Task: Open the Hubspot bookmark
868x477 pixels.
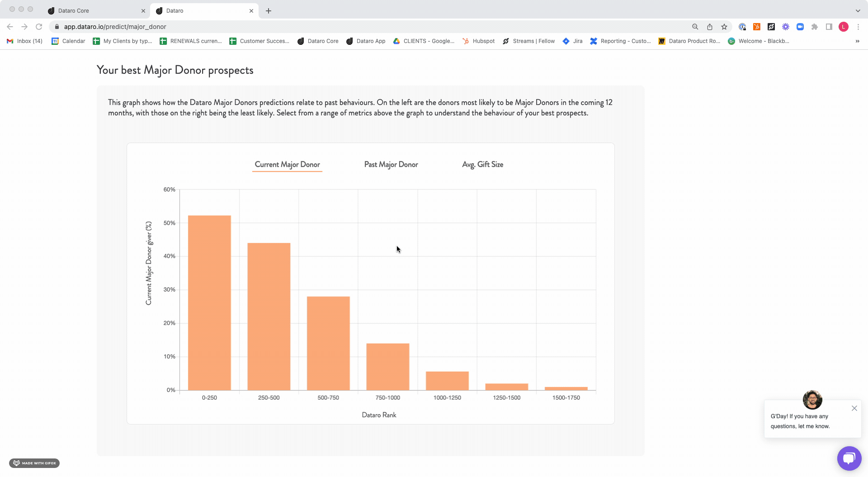Action: pyautogui.click(x=478, y=41)
